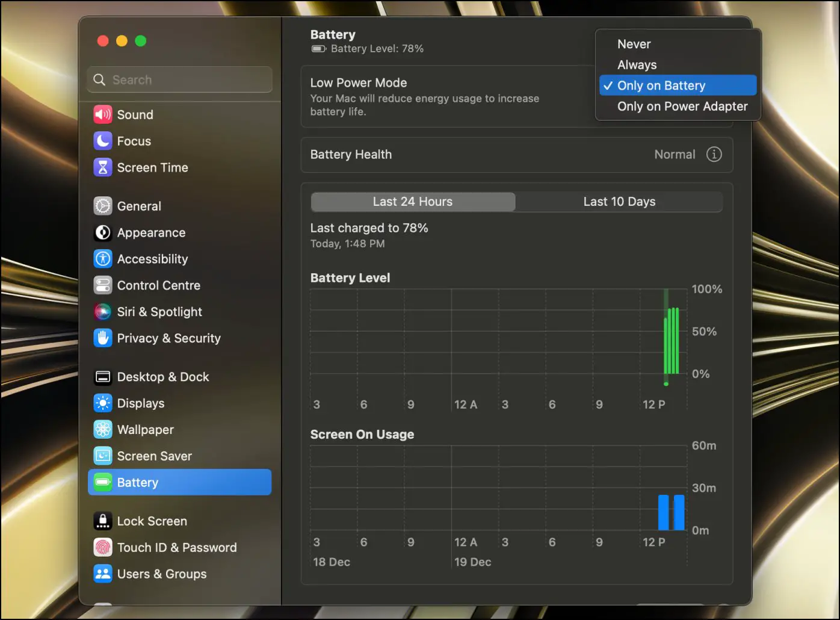Select Never in Low Power Mode menu
Image resolution: width=840 pixels, height=620 pixels.
(x=634, y=44)
